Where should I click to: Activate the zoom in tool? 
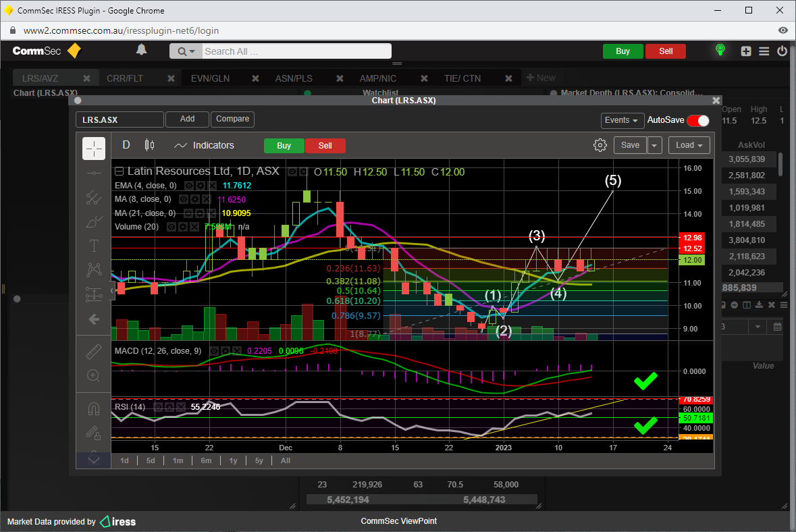click(x=94, y=375)
